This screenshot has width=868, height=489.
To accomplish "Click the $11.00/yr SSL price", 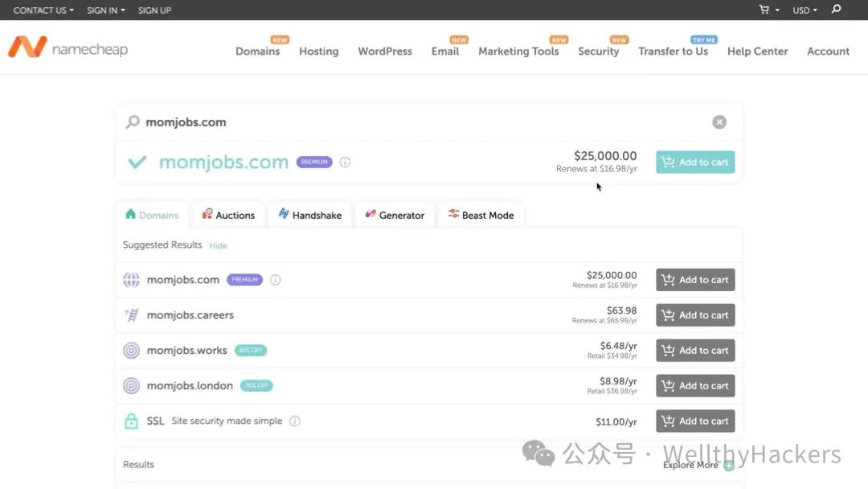I will (616, 422).
